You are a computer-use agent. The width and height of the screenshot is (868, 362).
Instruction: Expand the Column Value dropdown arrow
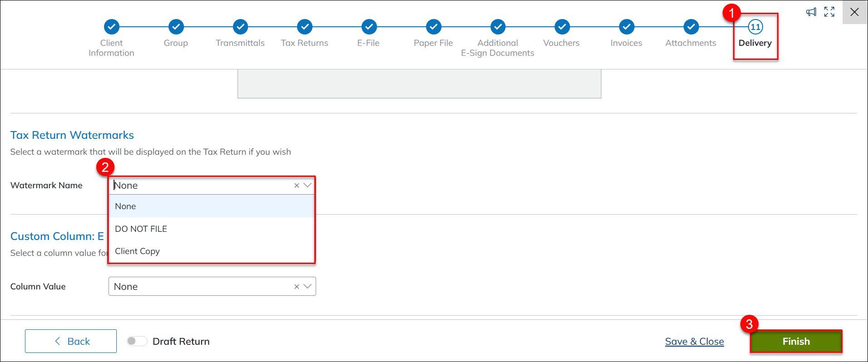click(308, 287)
